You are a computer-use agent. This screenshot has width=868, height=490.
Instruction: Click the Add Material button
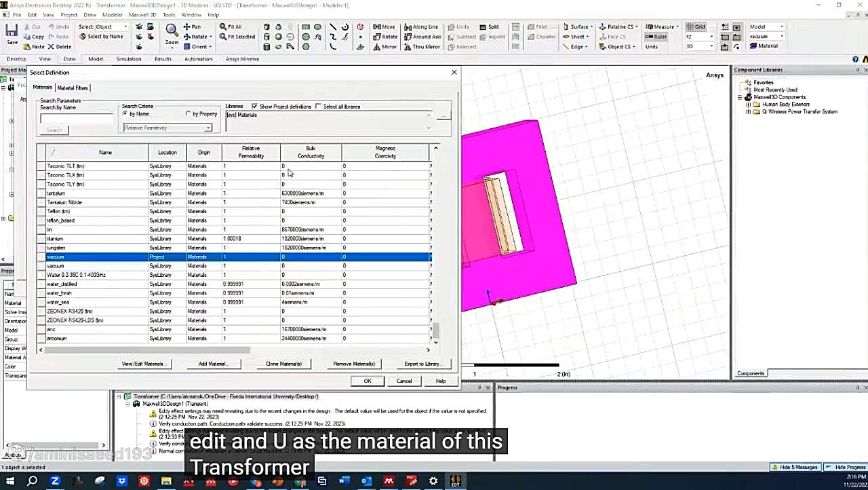(x=212, y=364)
